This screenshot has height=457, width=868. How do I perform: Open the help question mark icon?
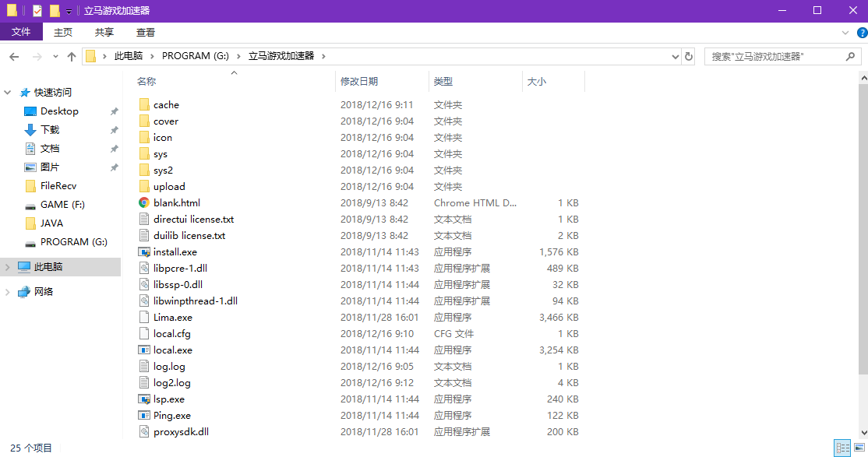coord(862,33)
